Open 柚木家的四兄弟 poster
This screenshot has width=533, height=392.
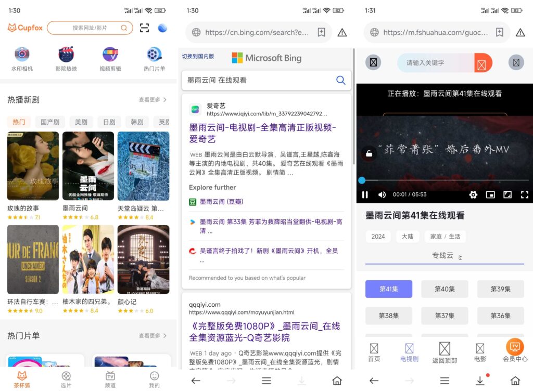(x=88, y=259)
